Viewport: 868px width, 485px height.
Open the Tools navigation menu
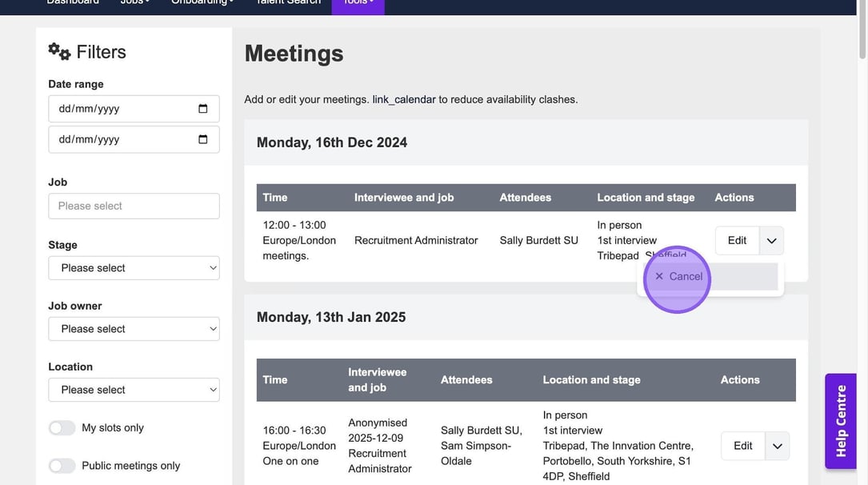(x=358, y=3)
